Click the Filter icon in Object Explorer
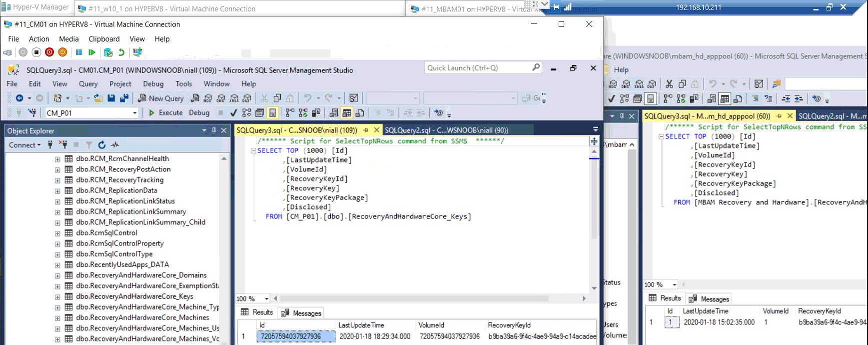This screenshot has height=345, width=868. tap(88, 145)
